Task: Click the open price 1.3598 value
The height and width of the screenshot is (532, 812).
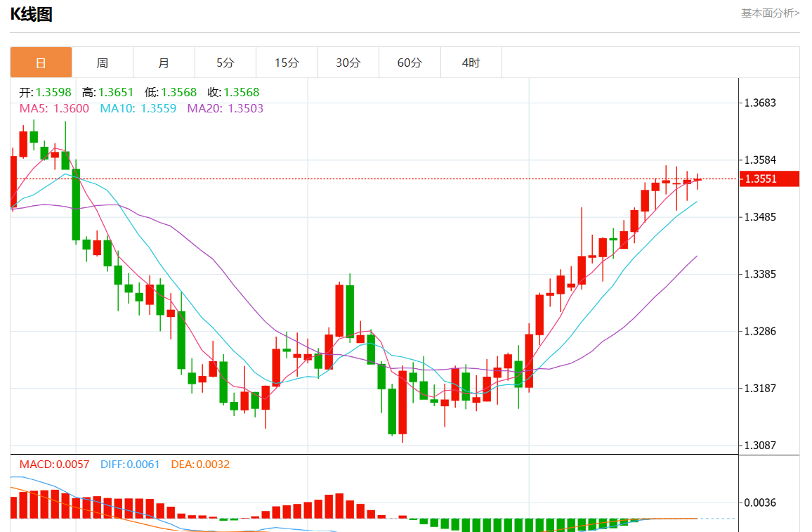Action: 53,92
